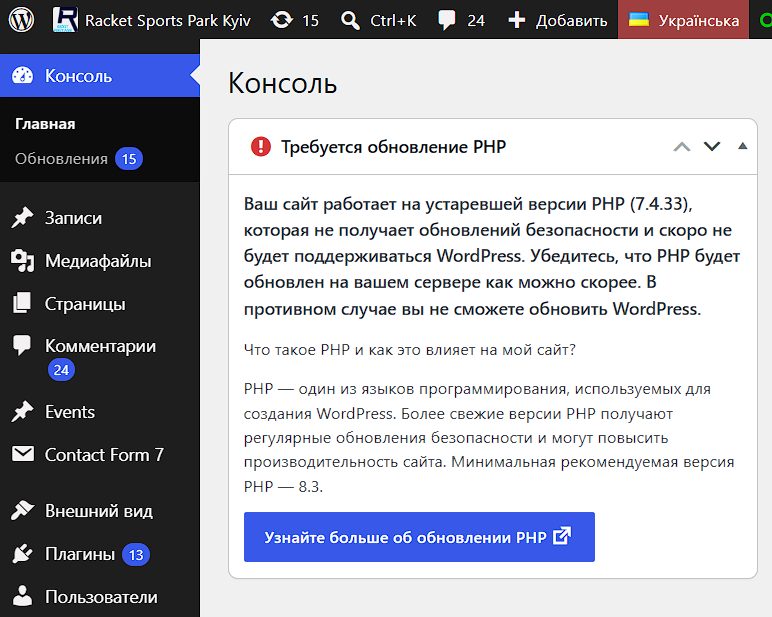Open the WordPress logo menu
Screen dimensions: 772x617
point(22,20)
